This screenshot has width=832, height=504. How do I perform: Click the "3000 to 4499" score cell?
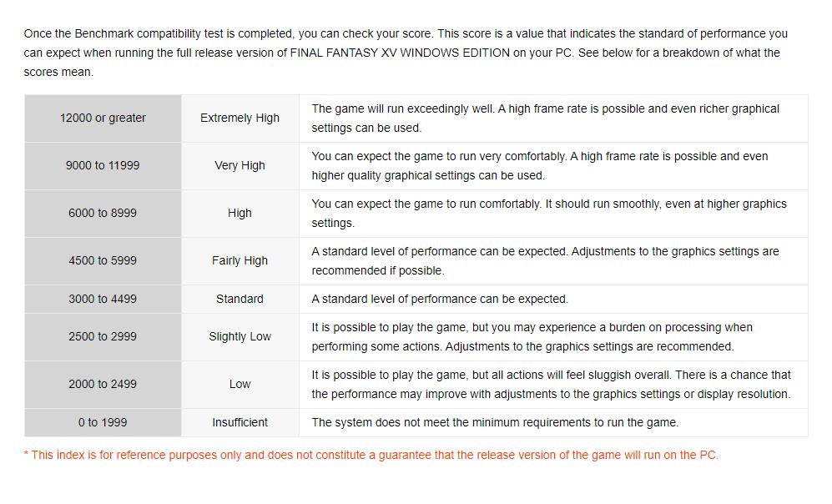(x=103, y=300)
